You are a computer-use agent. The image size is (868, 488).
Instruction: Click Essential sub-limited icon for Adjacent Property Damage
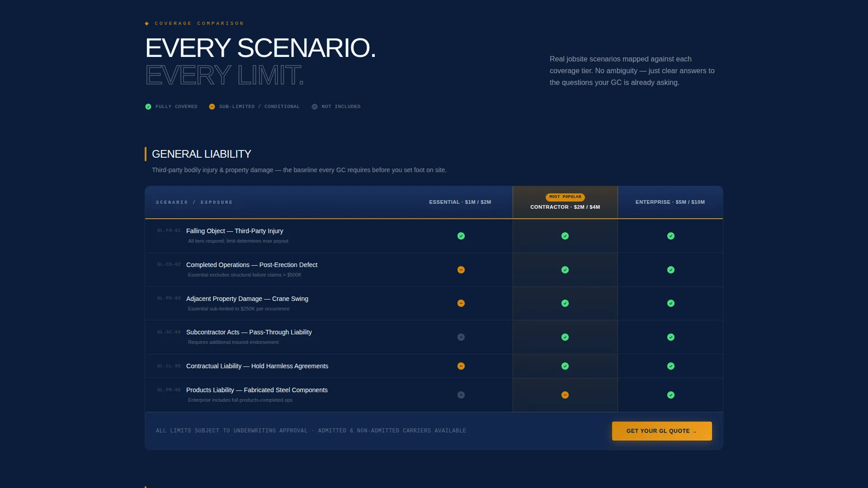461,303
